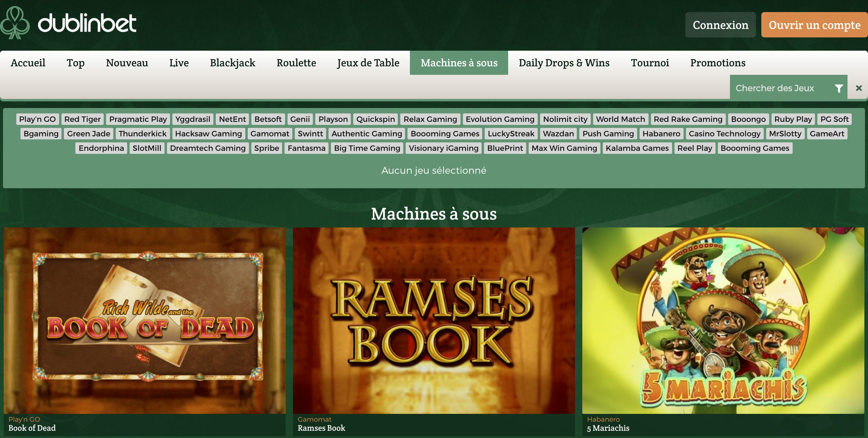
Task: Click the Booongo provider tag
Action: [748, 119]
